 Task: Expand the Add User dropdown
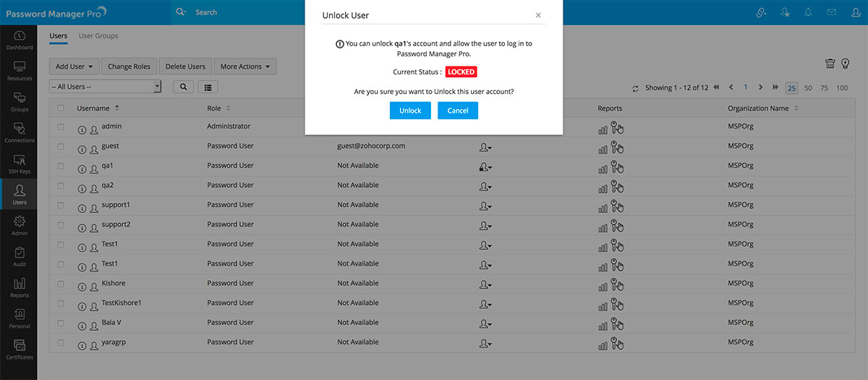75,66
